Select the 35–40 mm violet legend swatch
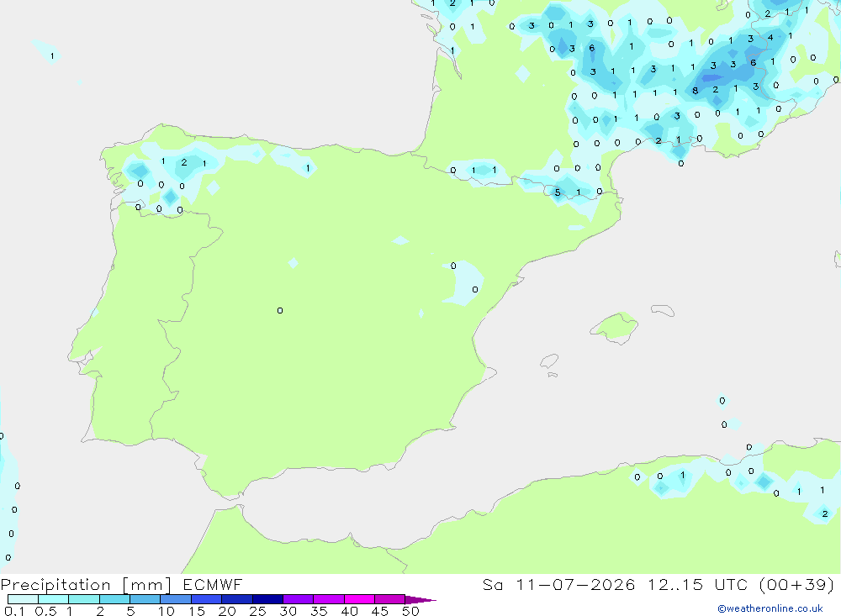841x616 pixels. pyautogui.click(x=329, y=599)
